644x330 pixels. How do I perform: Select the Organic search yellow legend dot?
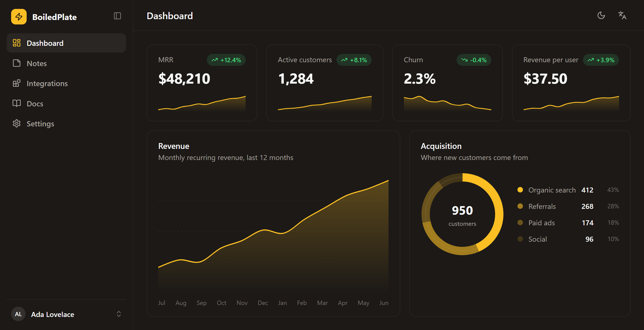click(x=520, y=190)
